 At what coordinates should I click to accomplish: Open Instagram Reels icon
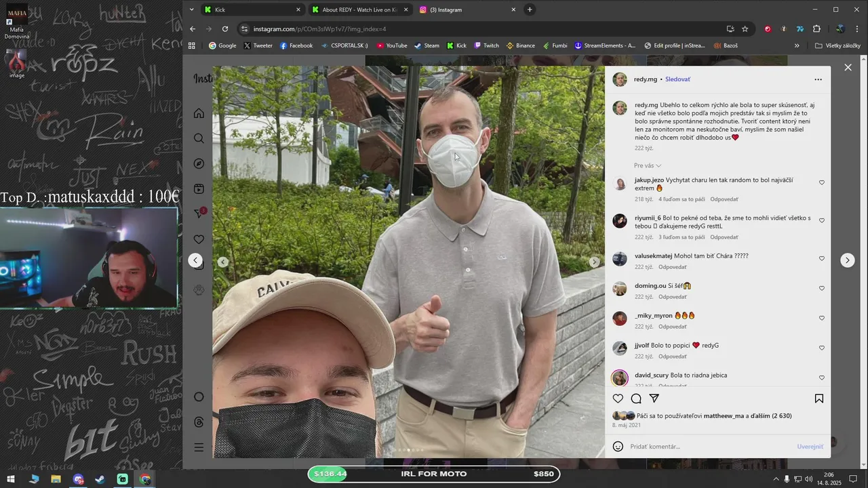tap(199, 188)
